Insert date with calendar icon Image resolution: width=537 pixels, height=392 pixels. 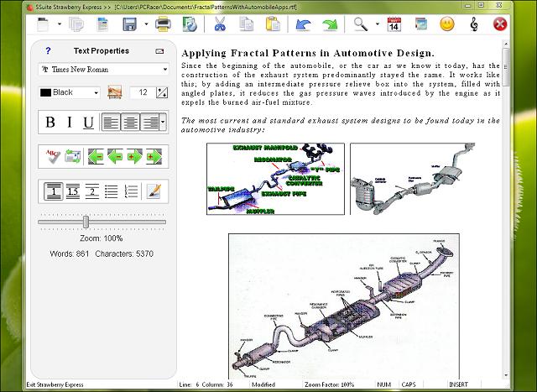click(x=394, y=24)
